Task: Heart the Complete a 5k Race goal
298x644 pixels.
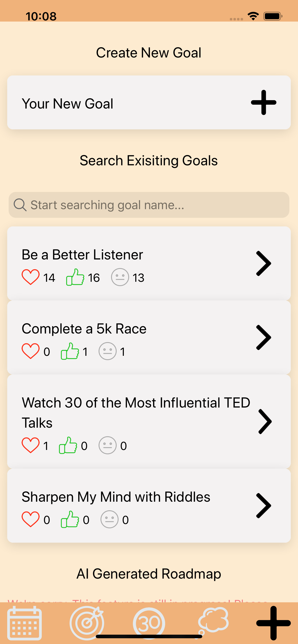Action: pos(30,351)
